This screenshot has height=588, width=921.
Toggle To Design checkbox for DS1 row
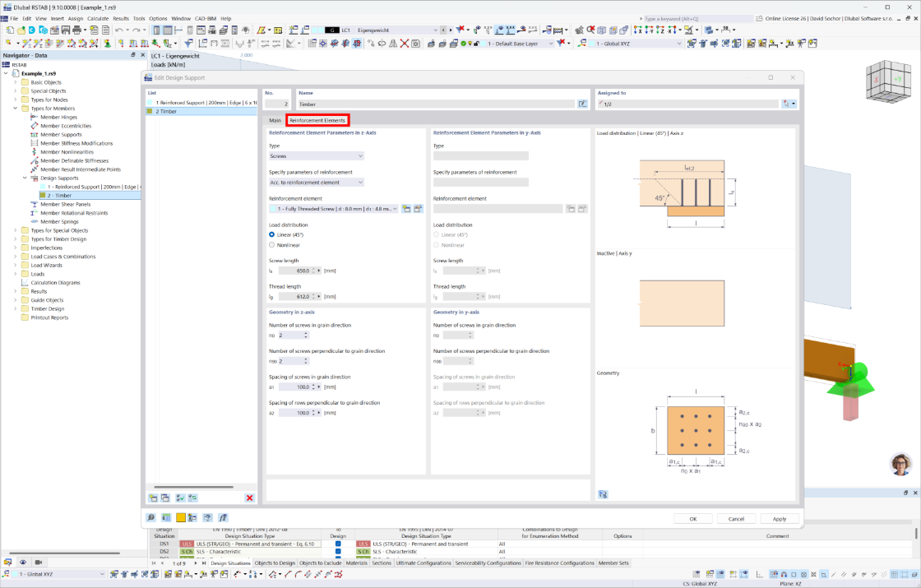338,544
